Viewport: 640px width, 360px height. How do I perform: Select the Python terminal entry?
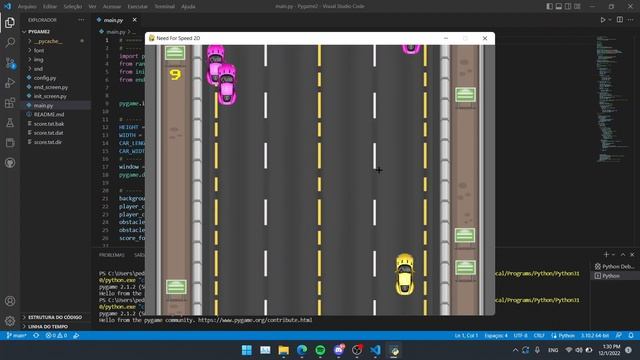click(615, 276)
